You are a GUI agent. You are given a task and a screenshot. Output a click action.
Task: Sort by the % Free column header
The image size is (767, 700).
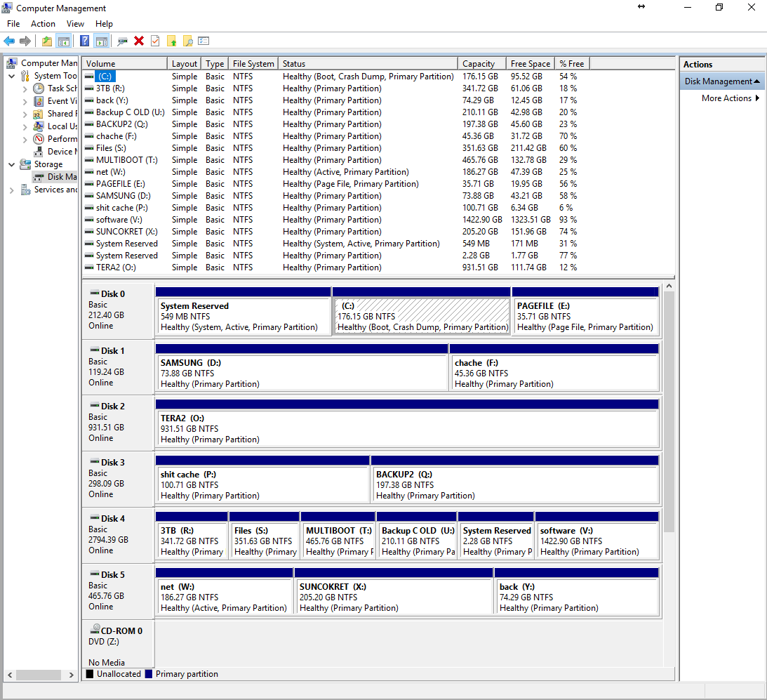573,64
